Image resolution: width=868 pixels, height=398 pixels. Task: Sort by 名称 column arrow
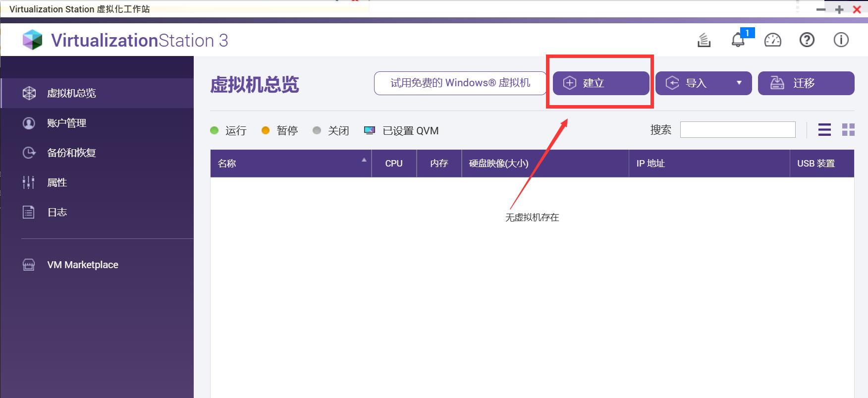[x=364, y=160]
